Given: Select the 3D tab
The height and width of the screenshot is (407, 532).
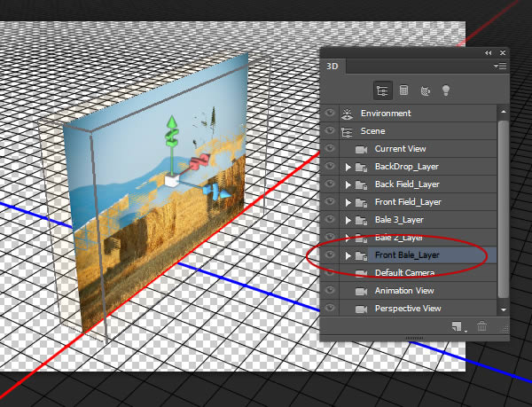Looking at the screenshot, I should 332,67.
